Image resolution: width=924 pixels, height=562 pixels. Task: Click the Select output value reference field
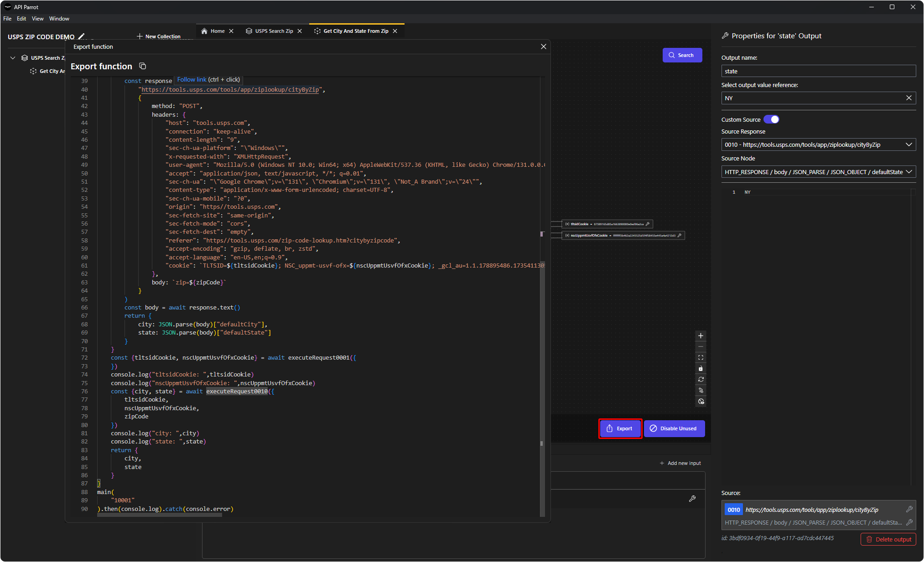point(818,98)
